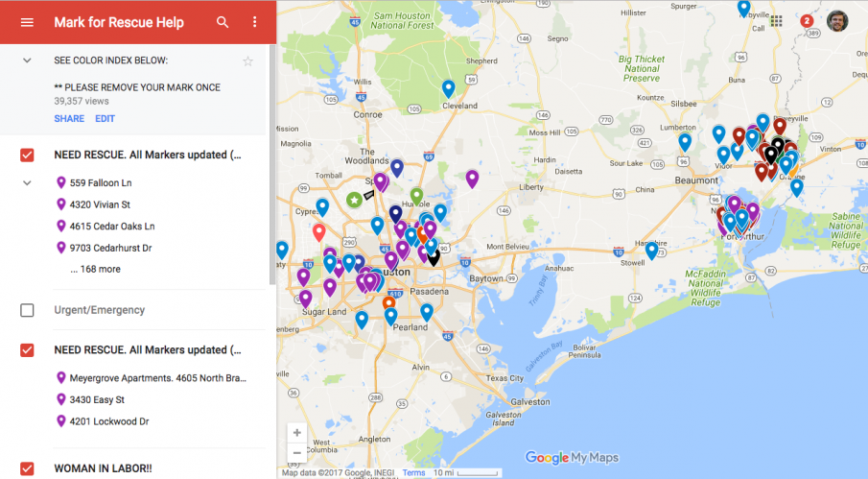Uncheck the WOMAN IN LABOR layer checkbox

pyautogui.click(x=27, y=468)
